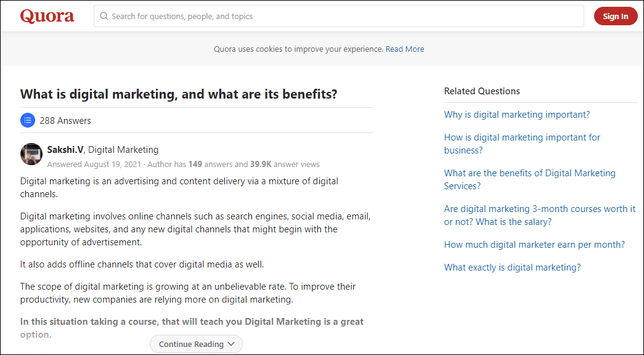644x355 pixels.
Task: Click the blue answers list icon
Action: click(28, 121)
